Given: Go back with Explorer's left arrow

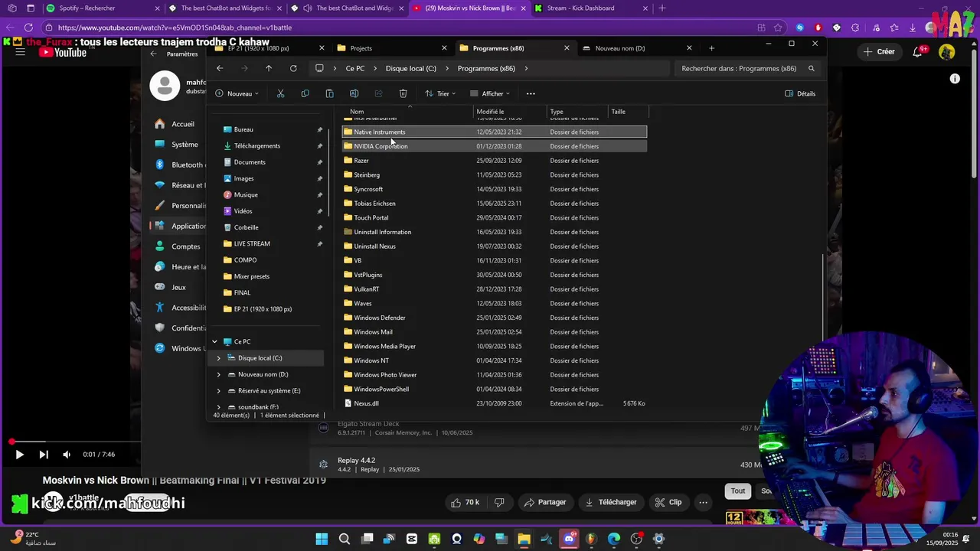Looking at the screenshot, I should click(220, 68).
